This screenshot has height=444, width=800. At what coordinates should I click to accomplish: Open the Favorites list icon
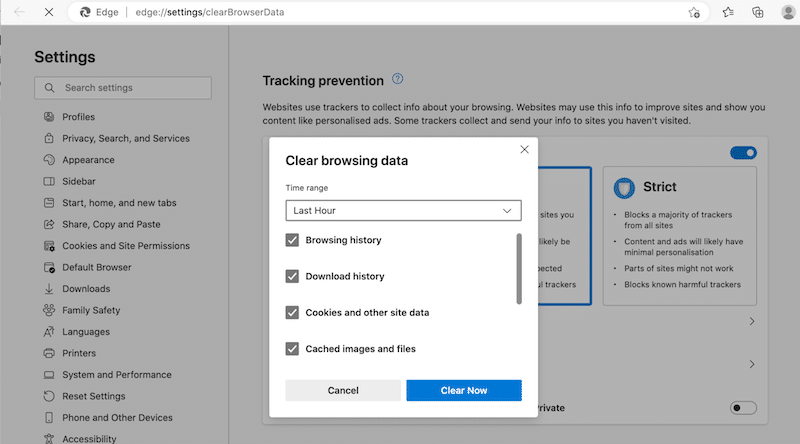tap(728, 12)
